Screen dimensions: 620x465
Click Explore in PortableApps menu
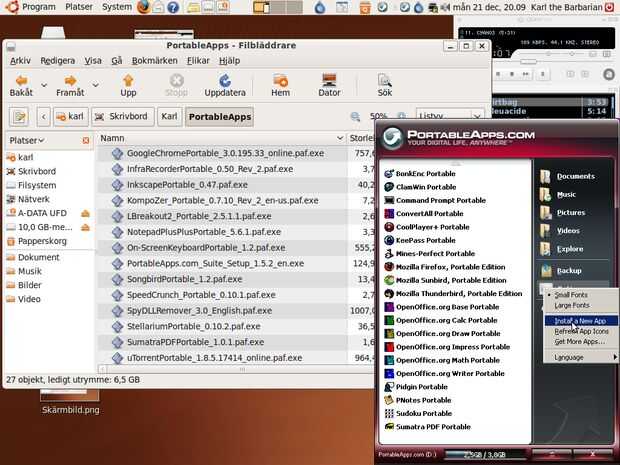pyautogui.click(x=561, y=249)
